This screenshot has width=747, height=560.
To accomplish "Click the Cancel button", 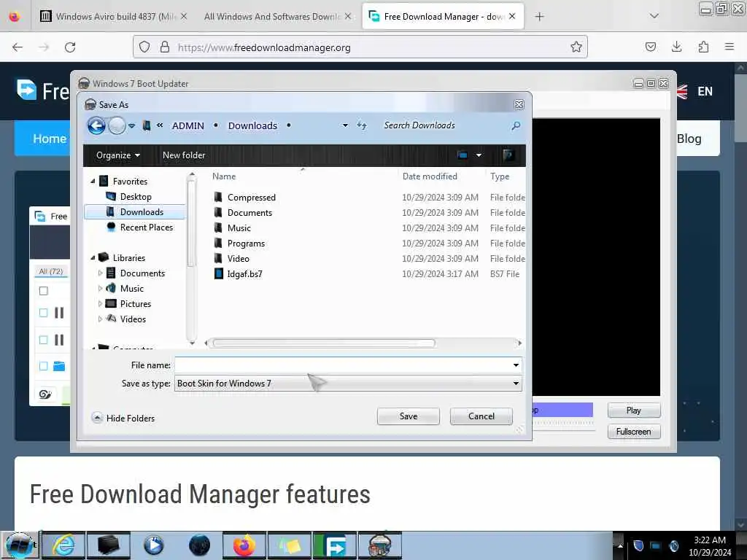I will tap(481, 416).
